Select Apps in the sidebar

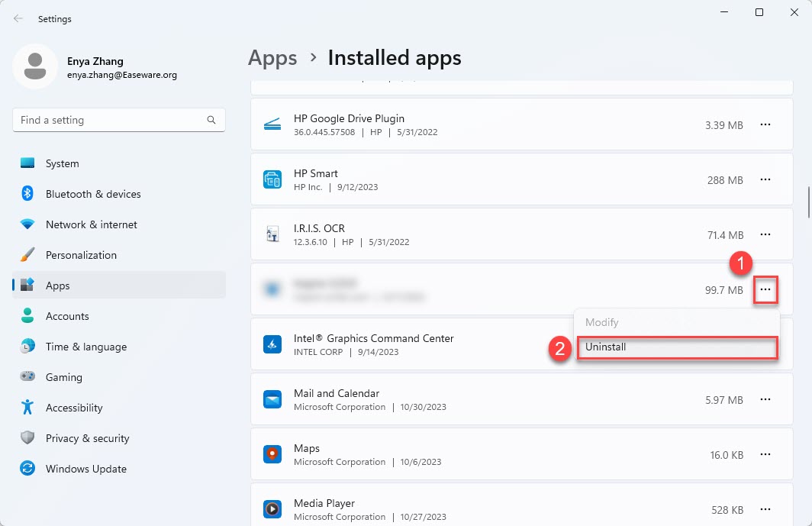(118, 285)
